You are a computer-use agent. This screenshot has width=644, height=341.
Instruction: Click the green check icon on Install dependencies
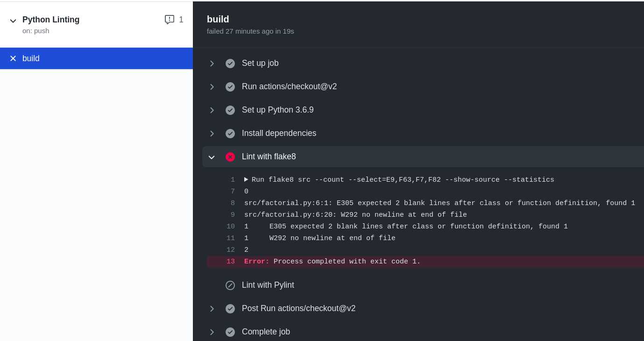coord(230,134)
